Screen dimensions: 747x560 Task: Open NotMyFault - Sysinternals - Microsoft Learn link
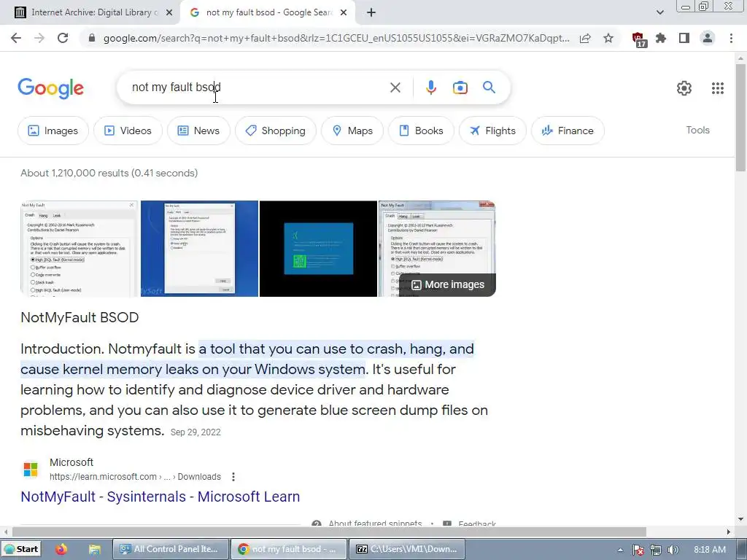click(x=160, y=496)
